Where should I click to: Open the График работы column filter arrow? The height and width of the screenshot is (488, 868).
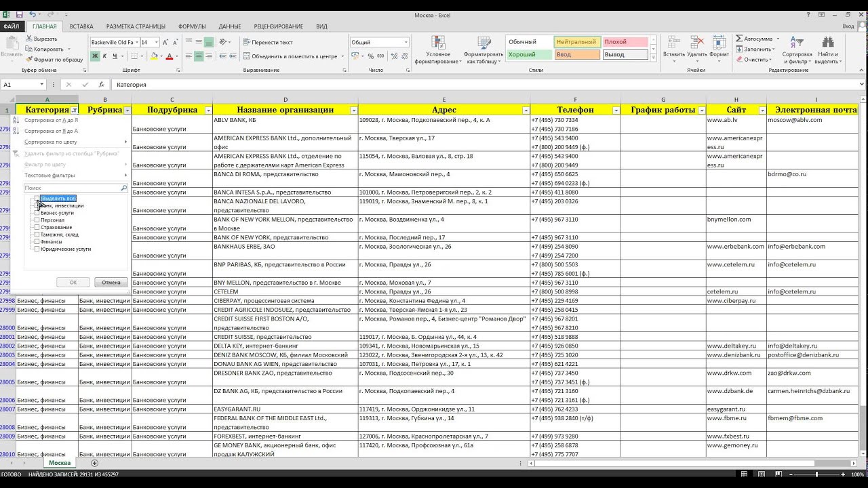tap(702, 110)
